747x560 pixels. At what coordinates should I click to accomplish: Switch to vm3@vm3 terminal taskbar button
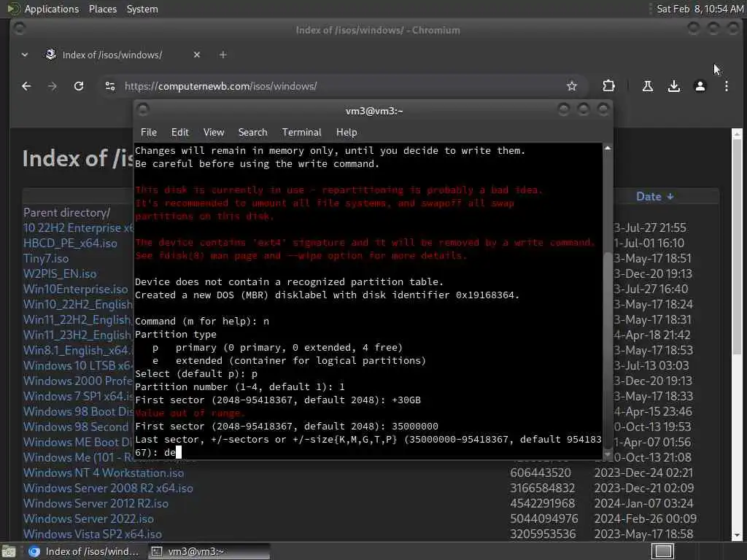pos(209,551)
